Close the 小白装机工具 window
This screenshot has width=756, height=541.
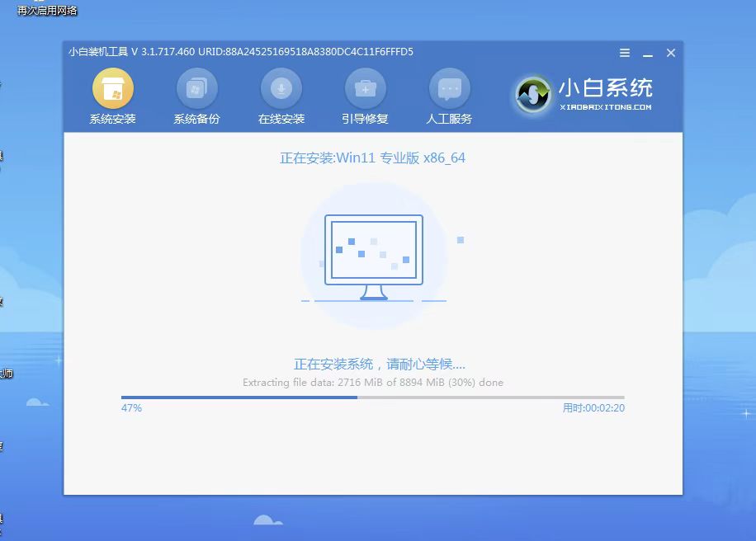(671, 53)
